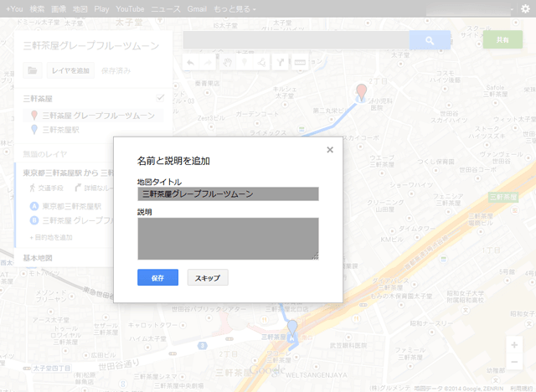The width and height of the screenshot is (536, 392).
Task: Click 東京都三軒茶屋駅 waypoint text
Action: pos(72,206)
